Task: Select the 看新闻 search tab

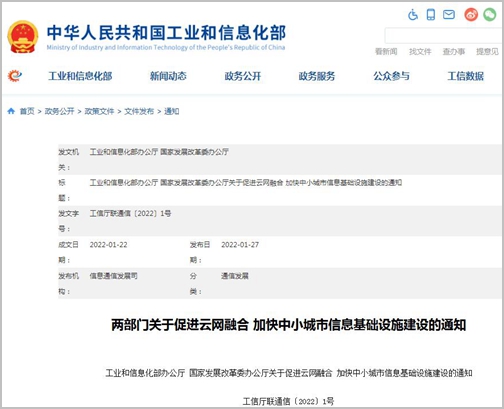Action: coord(386,52)
